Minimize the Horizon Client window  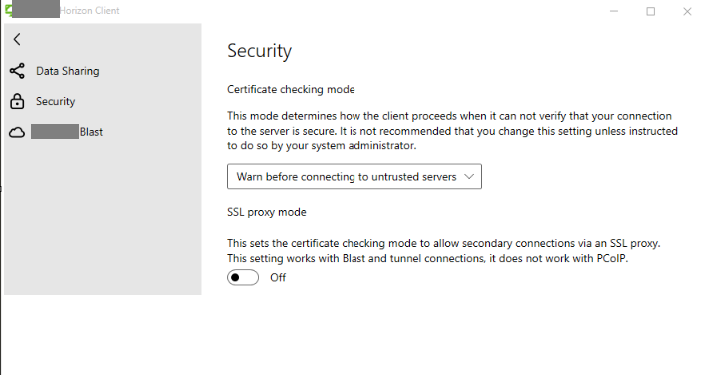click(614, 11)
